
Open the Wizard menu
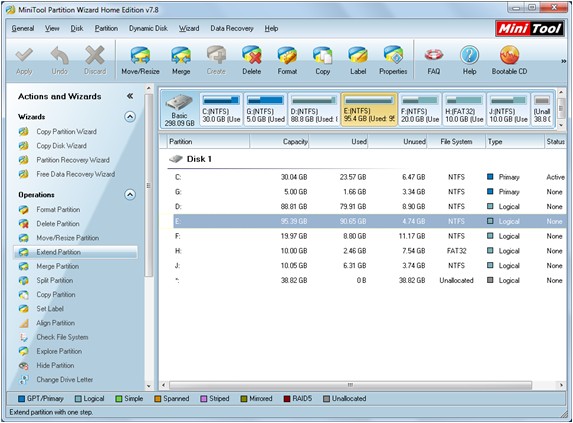189,28
